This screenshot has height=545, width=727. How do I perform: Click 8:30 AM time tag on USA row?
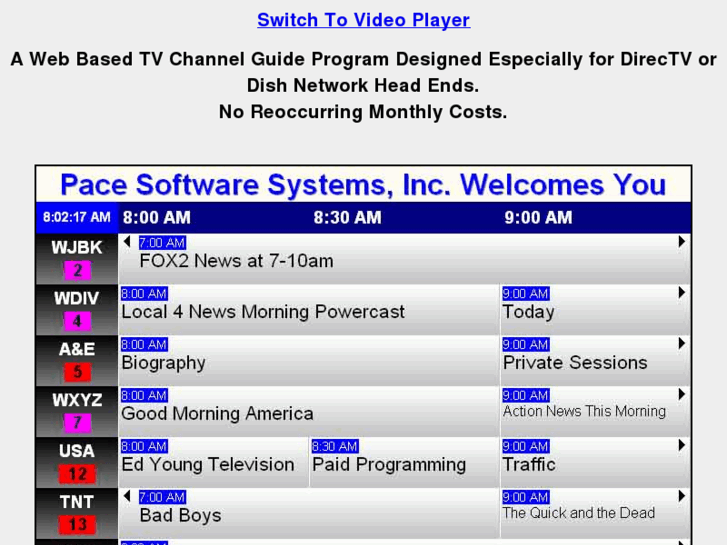tap(335, 447)
